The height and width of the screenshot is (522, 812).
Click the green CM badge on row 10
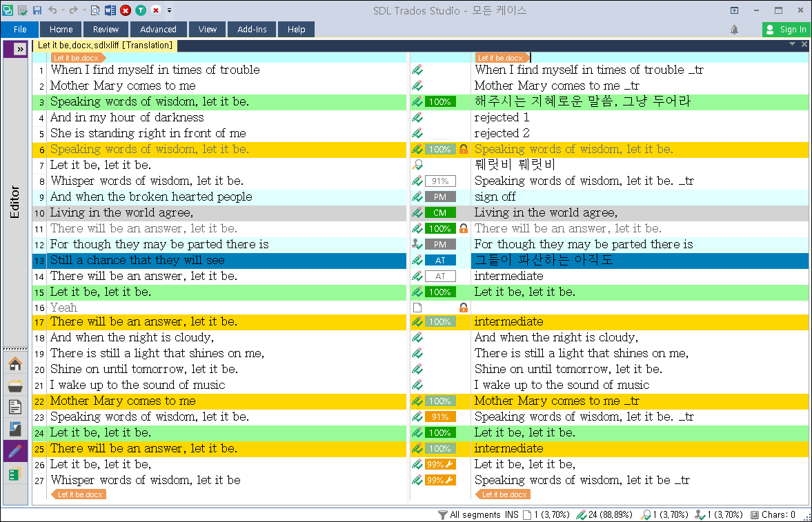[440, 213]
